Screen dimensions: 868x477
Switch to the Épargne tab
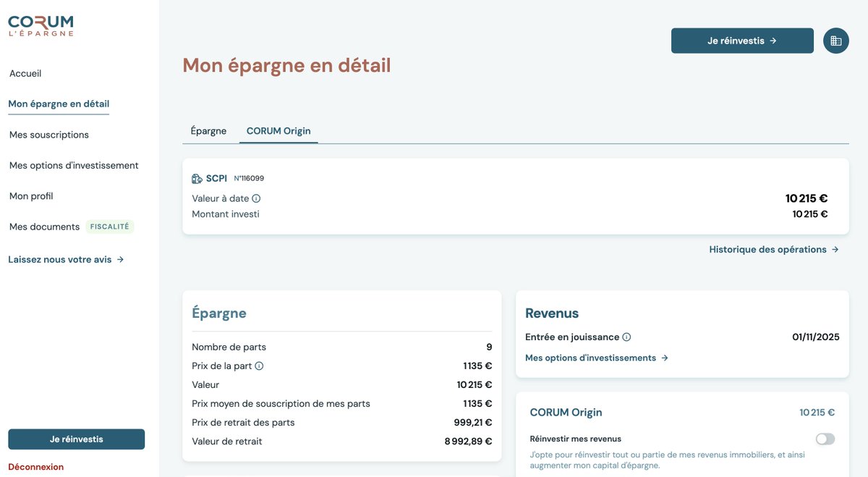(208, 131)
